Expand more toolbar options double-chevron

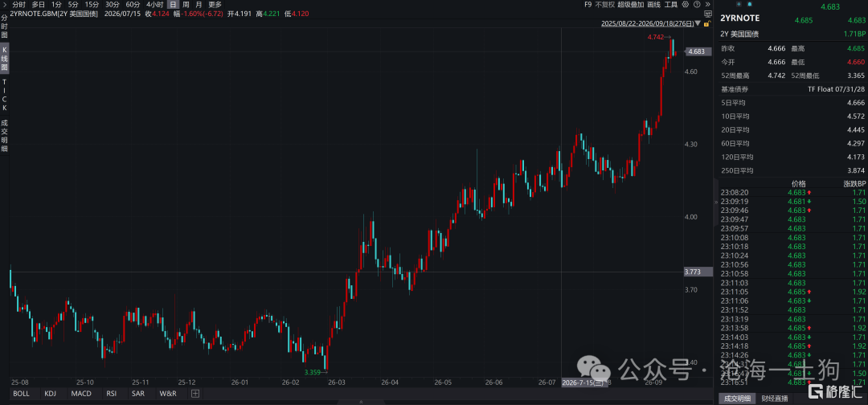[x=708, y=5]
